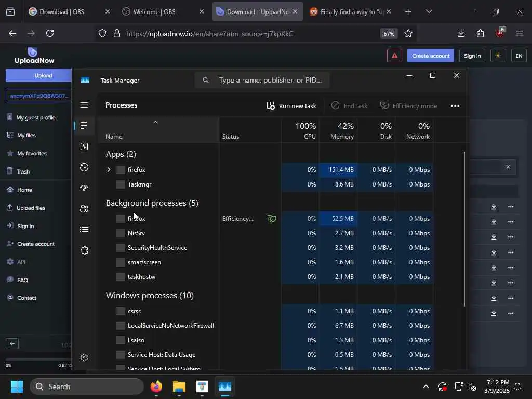Open the list all tabs dropdown
Image resolution: width=532 pixels, height=399 pixels.
[429, 12]
